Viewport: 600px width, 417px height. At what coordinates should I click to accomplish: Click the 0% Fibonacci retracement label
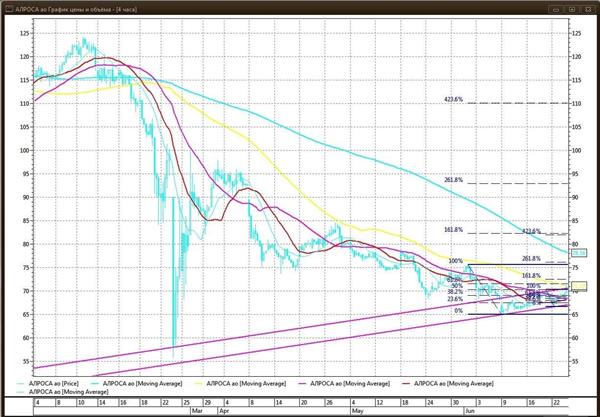458,311
